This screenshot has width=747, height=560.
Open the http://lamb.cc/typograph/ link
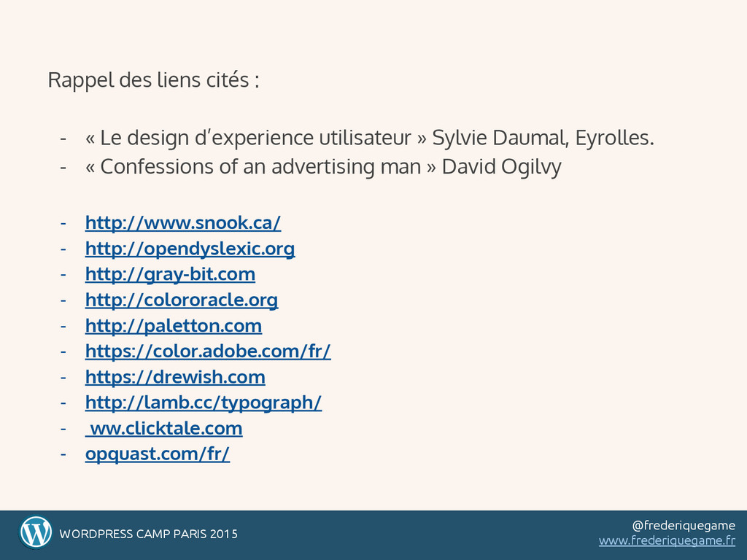coord(204,402)
